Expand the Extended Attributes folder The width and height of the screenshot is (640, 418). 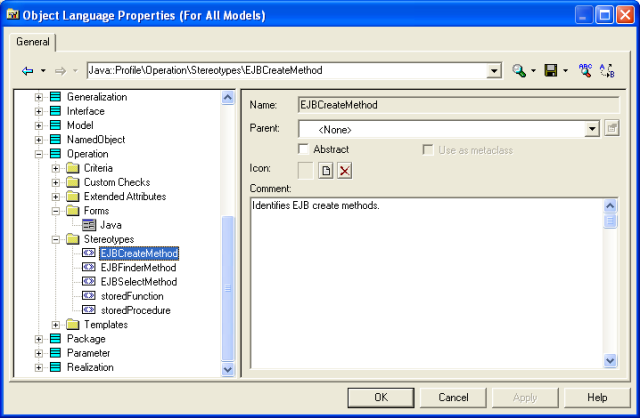point(56,197)
